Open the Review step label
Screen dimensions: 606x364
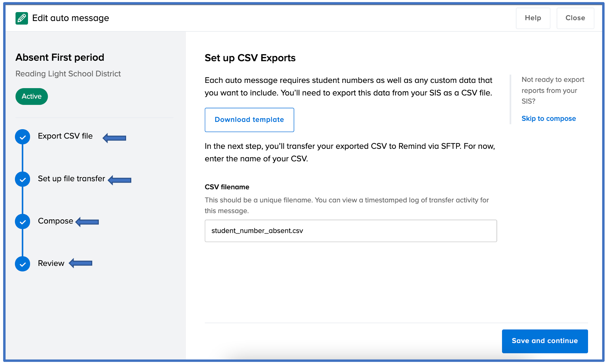(51, 263)
